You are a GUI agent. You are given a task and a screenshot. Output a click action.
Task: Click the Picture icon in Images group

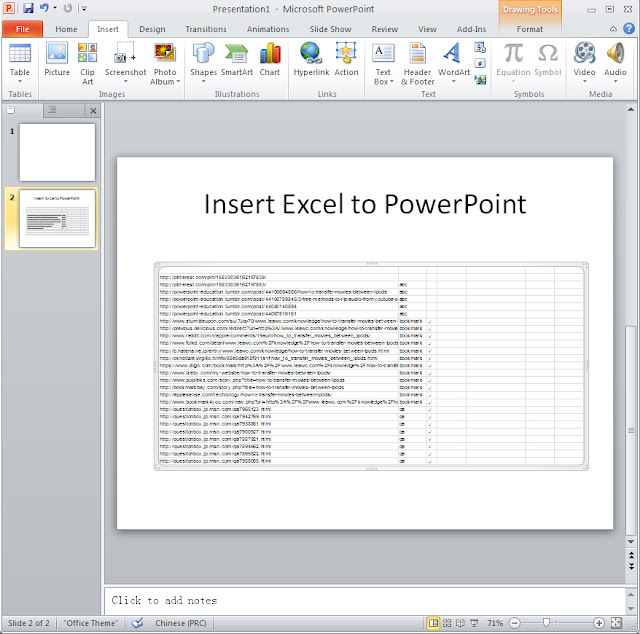pos(57,60)
